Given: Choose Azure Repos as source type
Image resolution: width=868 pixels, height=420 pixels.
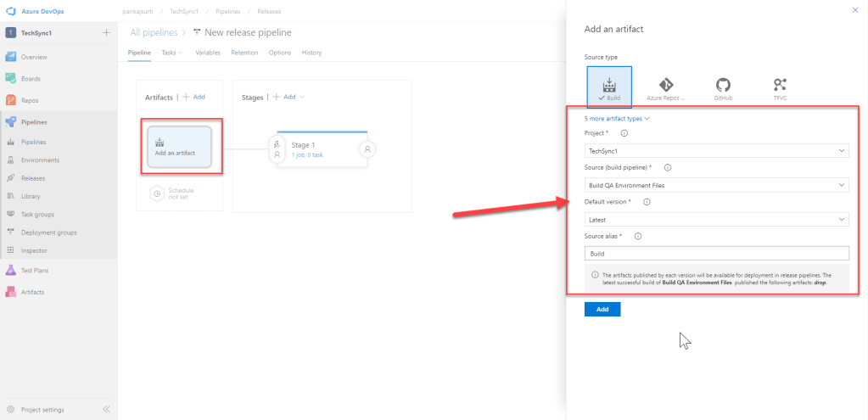Looking at the screenshot, I should tap(666, 88).
